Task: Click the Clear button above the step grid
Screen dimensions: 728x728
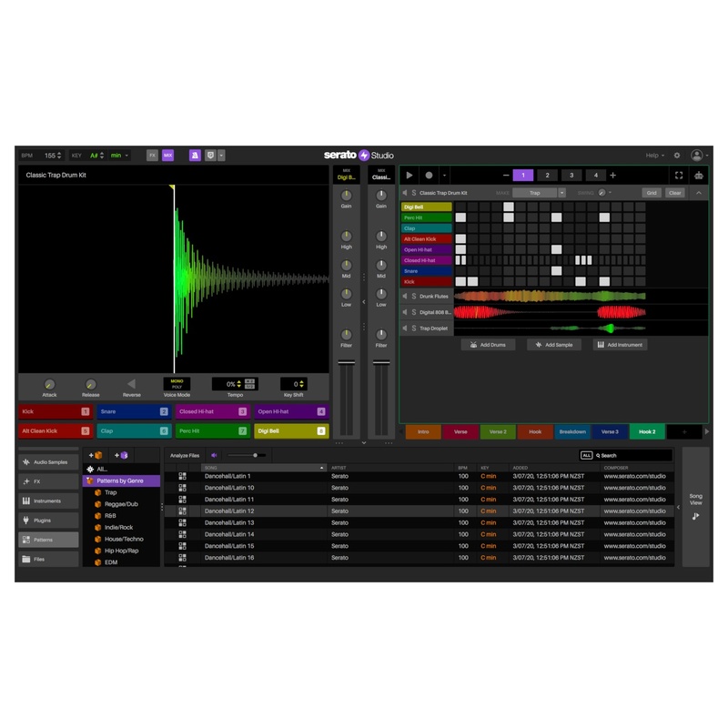Action: 677,192
